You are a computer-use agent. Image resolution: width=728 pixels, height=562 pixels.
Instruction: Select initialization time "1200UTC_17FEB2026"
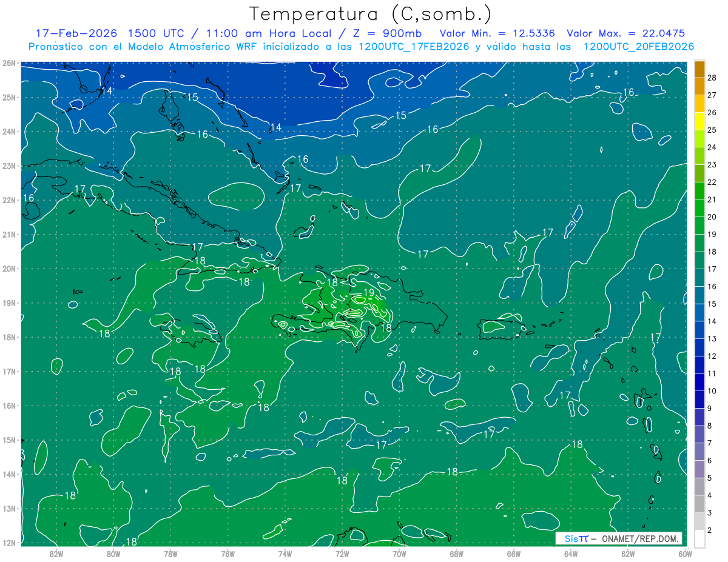click(413, 47)
